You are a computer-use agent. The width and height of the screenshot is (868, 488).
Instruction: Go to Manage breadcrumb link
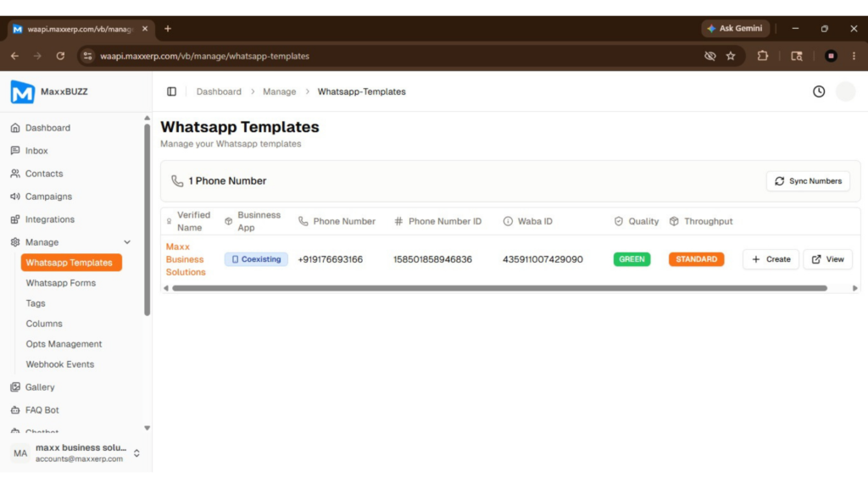[x=280, y=91]
